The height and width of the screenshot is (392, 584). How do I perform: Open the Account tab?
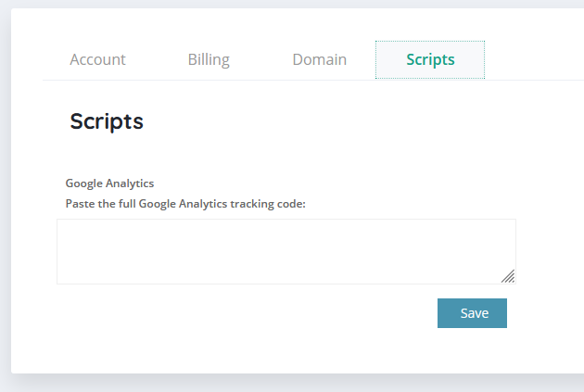tap(97, 60)
